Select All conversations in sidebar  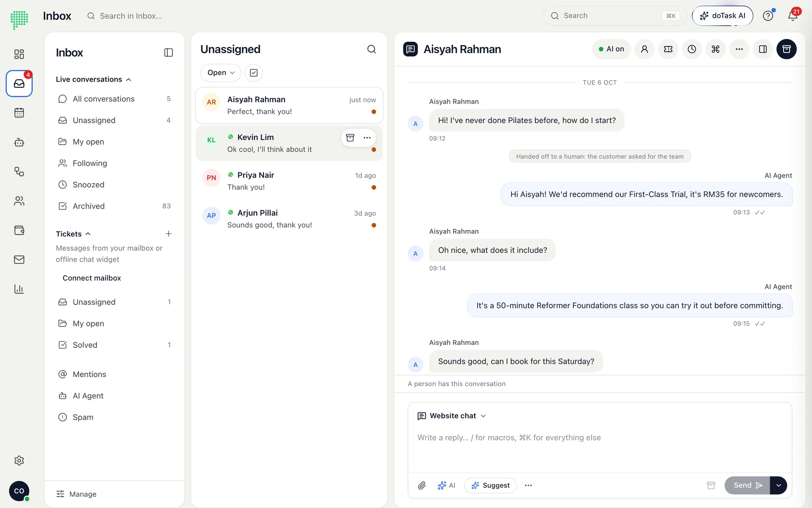[x=114, y=99]
